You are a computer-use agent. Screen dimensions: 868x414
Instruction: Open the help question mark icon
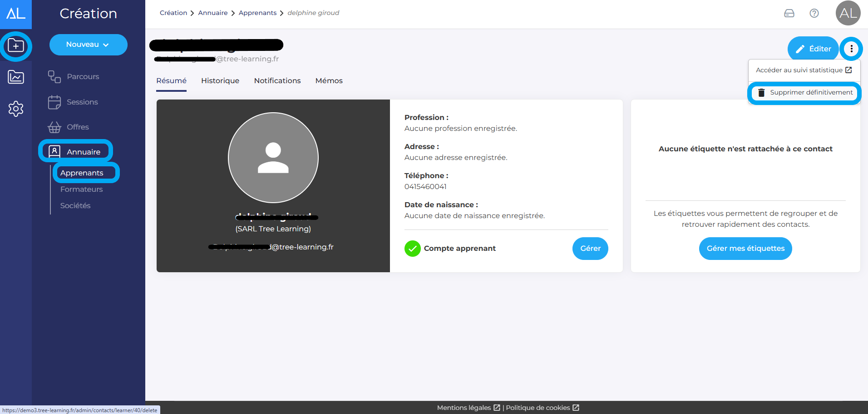[814, 13]
